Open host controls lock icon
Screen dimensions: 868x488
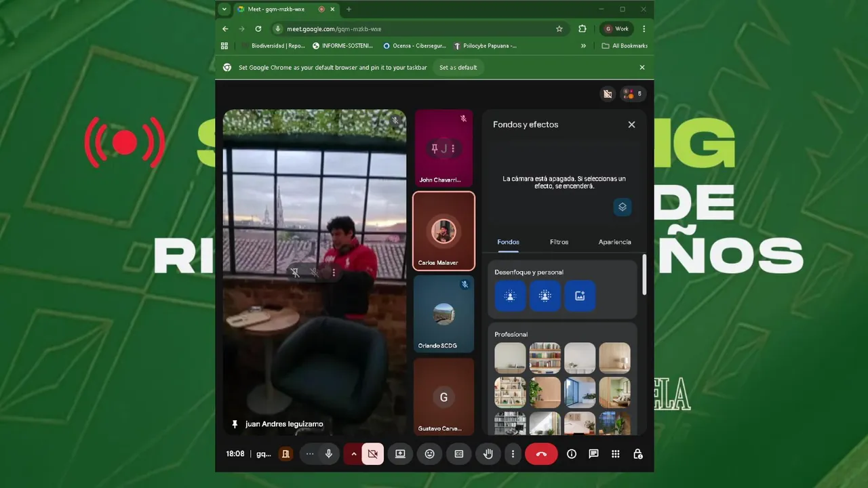point(637,454)
